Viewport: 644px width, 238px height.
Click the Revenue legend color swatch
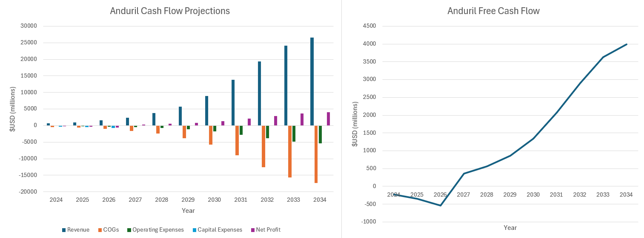point(64,230)
